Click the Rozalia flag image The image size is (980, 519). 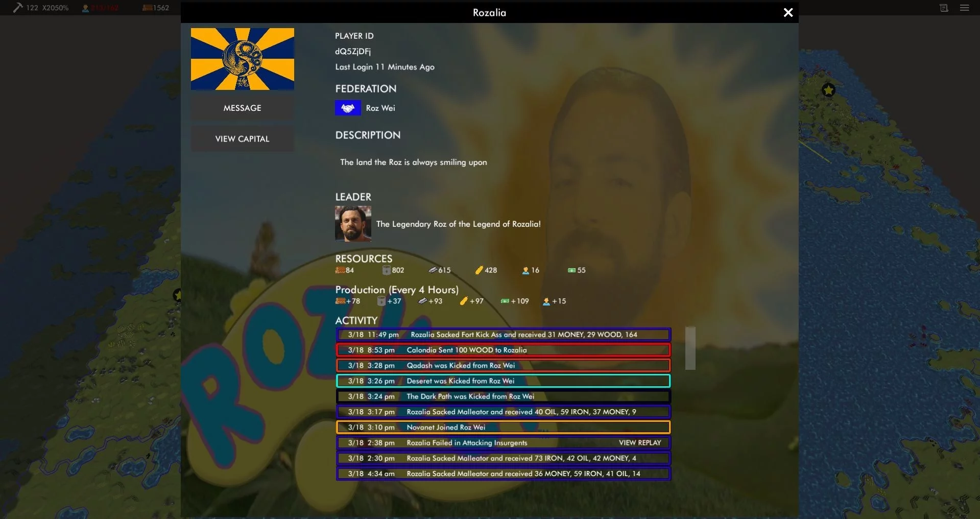[x=243, y=59]
